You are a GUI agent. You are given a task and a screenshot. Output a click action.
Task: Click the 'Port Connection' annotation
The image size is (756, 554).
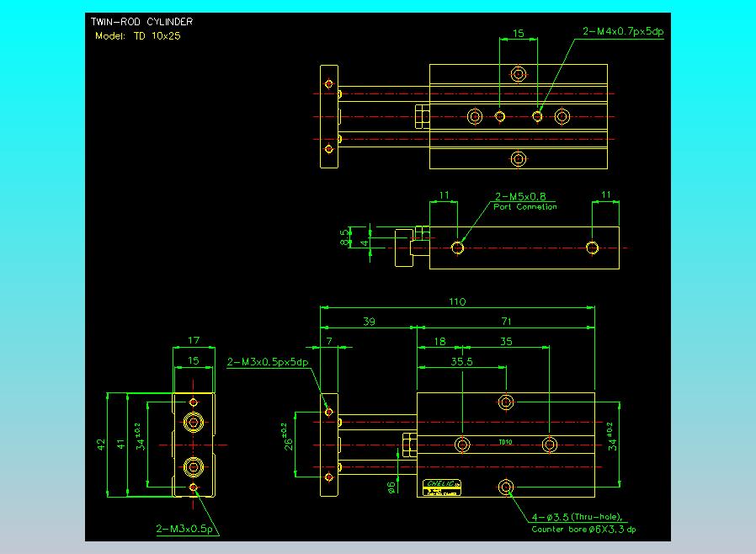coord(525,207)
